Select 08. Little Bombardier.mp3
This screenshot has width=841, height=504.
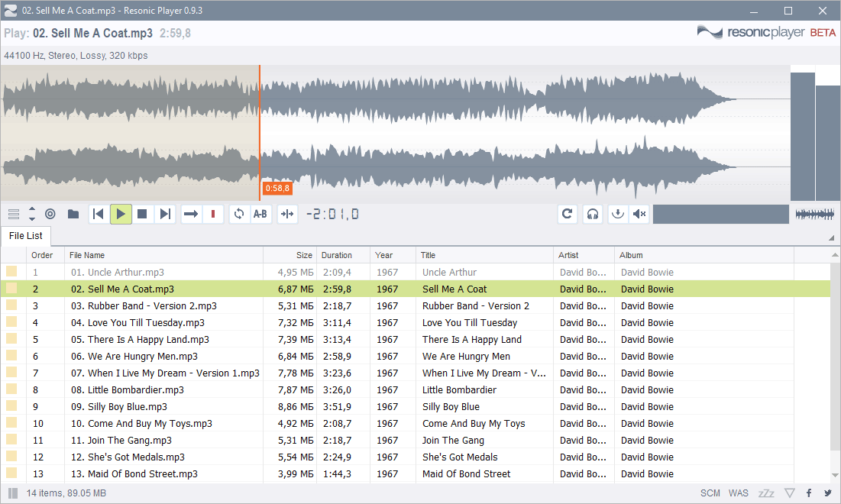tap(128, 389)
